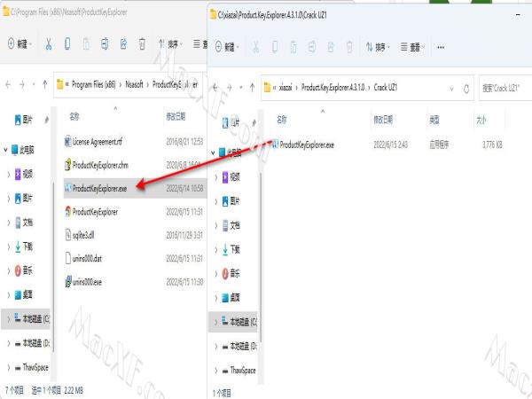Expand Videos node in left window sidebar
Viewport: 532px width, 399px height.
(9, 175)
